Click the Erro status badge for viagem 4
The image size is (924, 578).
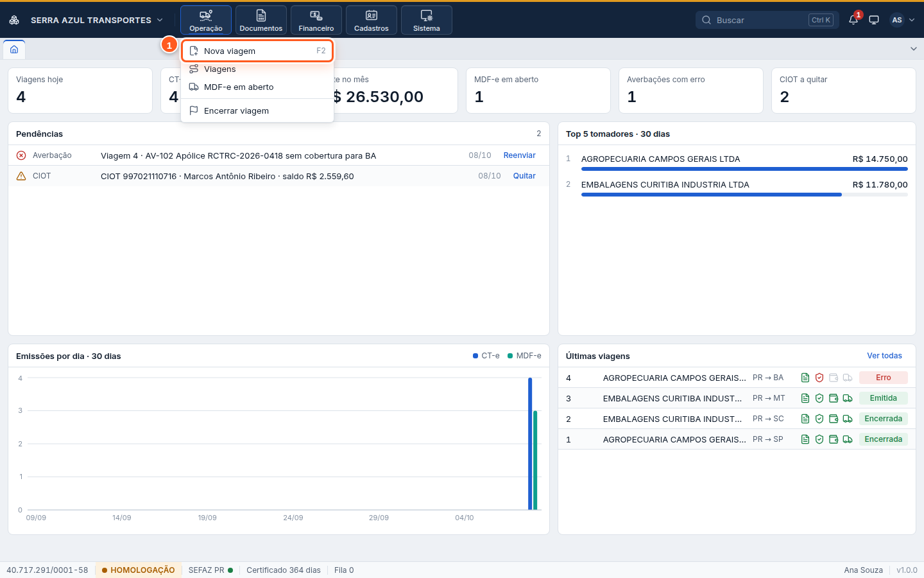883,378
